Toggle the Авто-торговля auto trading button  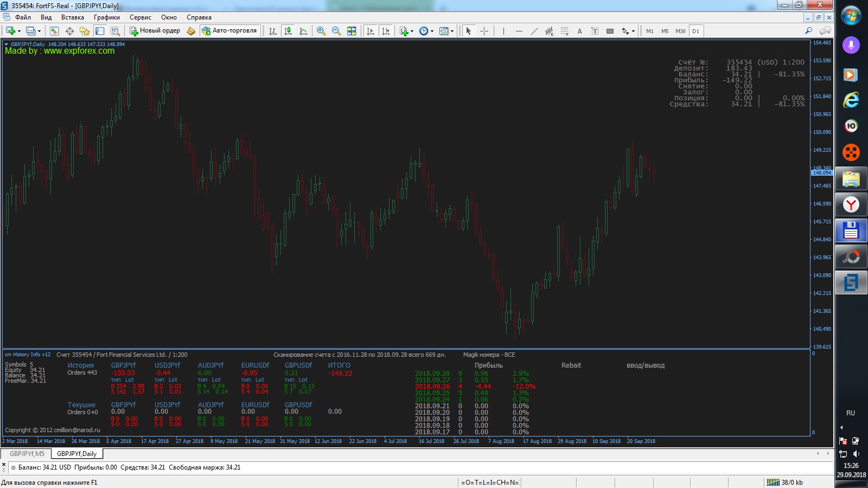229,31
